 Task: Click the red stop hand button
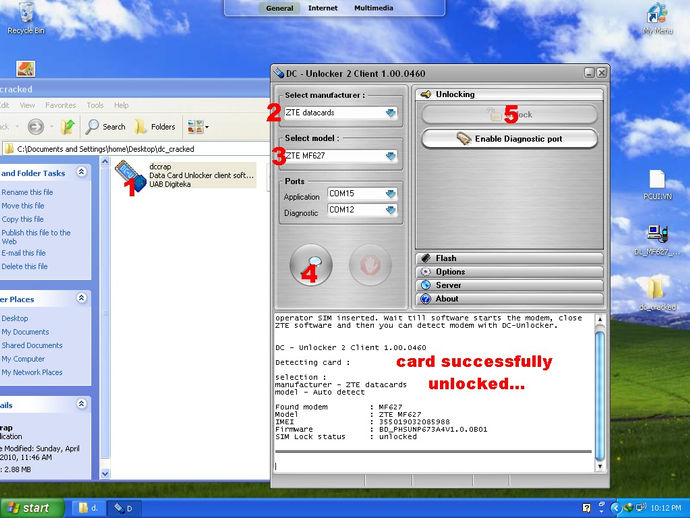pyautogui.click(x=370, y=265)
